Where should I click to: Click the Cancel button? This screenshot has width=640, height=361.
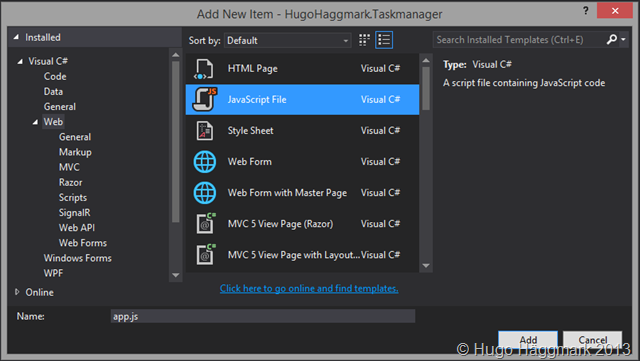point(592,340)
